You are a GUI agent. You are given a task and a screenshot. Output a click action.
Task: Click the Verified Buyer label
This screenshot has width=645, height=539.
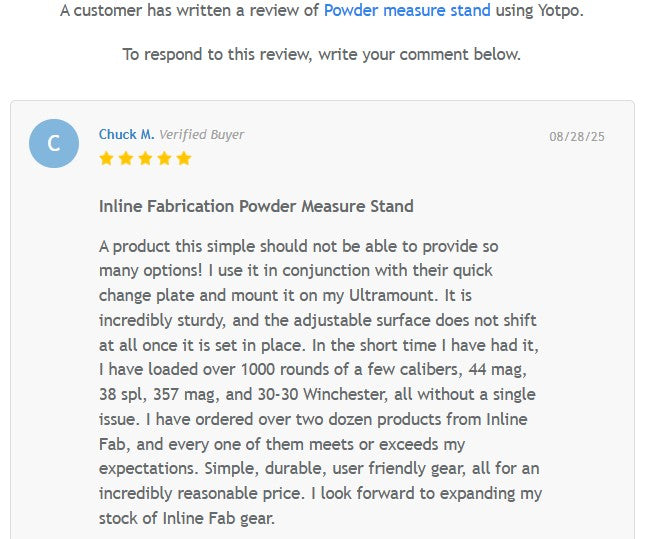tap(201, 134)
